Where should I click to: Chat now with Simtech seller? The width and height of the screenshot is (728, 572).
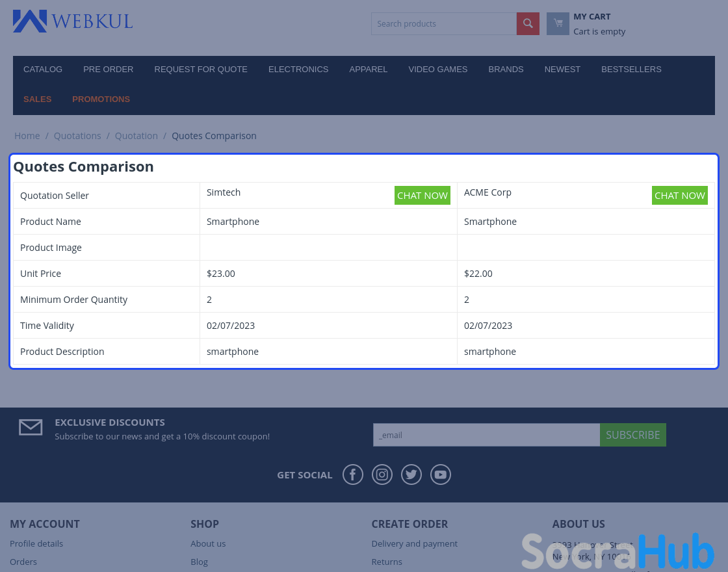click(422, 196)
